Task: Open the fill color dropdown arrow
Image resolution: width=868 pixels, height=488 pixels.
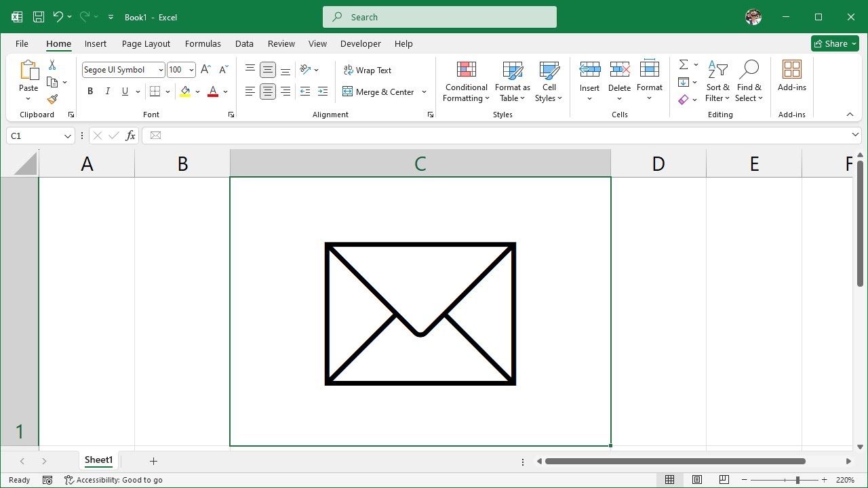Action: point(197,91)
